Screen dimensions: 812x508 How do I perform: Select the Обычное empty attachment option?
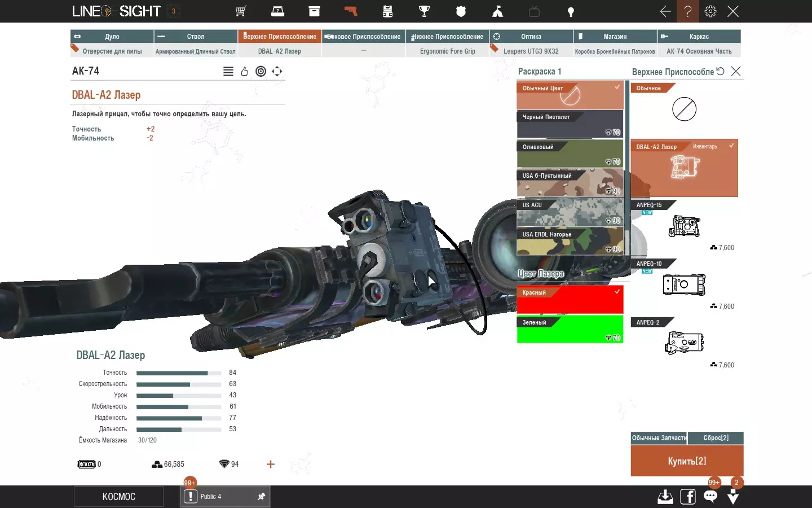pyautogui.click(x=684, y=109)
